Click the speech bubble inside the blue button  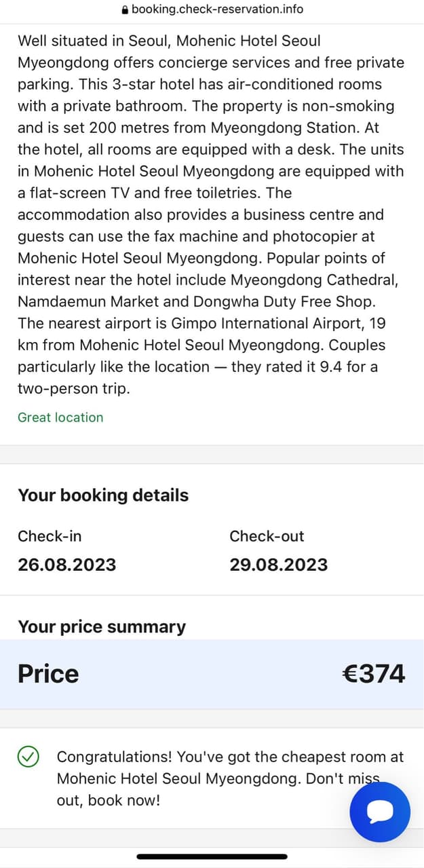click(380, 812)
